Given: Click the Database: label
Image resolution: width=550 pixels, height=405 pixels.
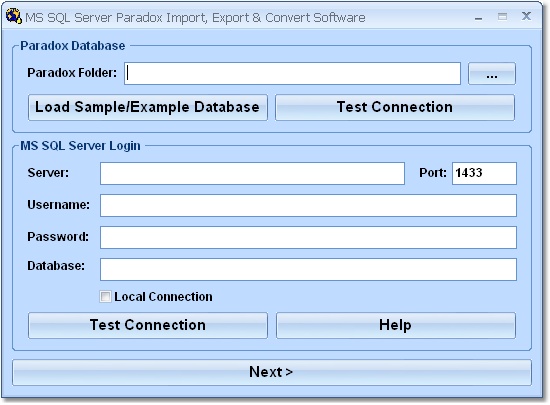Looking at the screenshot, I should (x=56, y=266).
